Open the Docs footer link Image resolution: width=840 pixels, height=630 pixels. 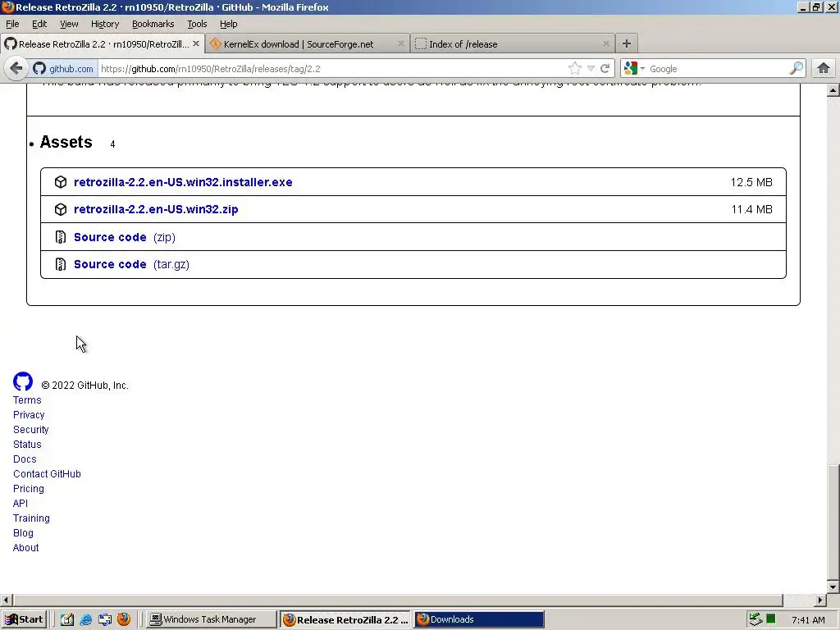click(25, 459)
